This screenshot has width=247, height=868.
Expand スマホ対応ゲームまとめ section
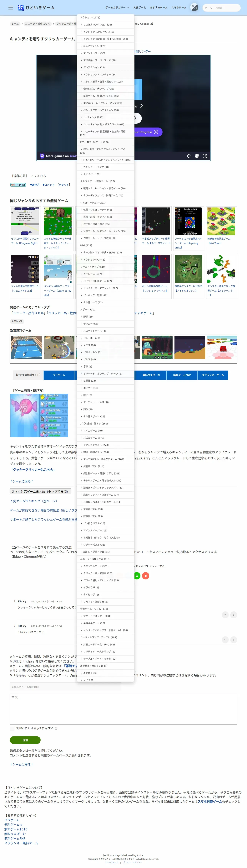(40, 492)
